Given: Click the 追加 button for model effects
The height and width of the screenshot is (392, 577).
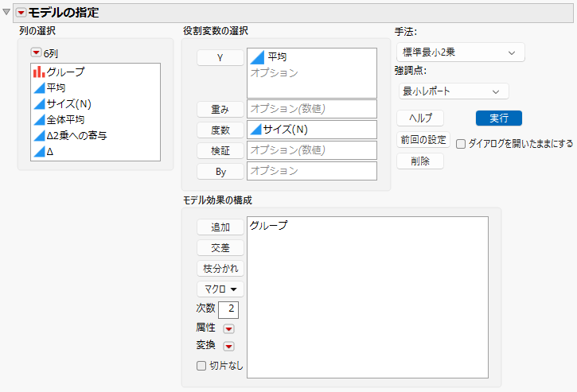Looking at the screenshot, I should pos(220,227).
